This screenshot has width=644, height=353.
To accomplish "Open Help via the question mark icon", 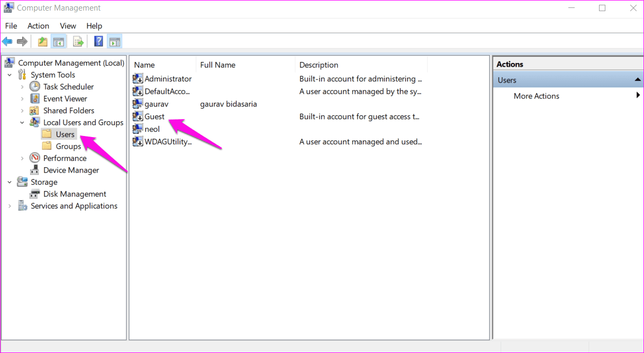I will (98, 41).
